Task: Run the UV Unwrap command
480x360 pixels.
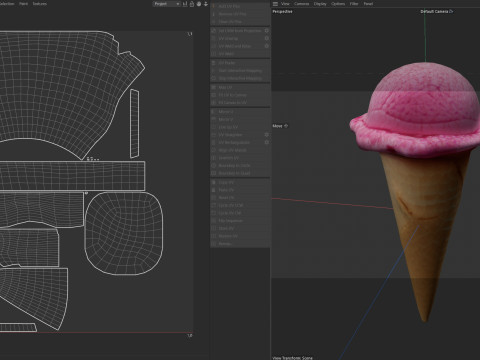Action: 240,38
